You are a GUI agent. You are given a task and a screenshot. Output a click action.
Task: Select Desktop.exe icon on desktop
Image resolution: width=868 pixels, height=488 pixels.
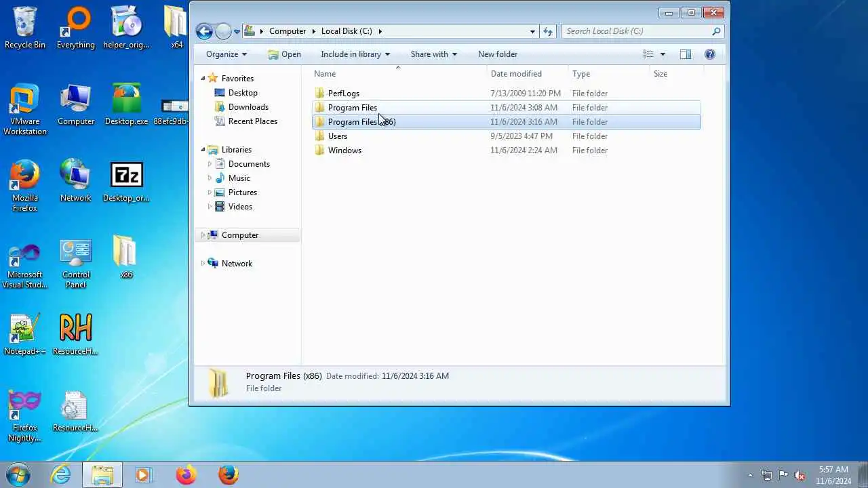pos(126,105)
